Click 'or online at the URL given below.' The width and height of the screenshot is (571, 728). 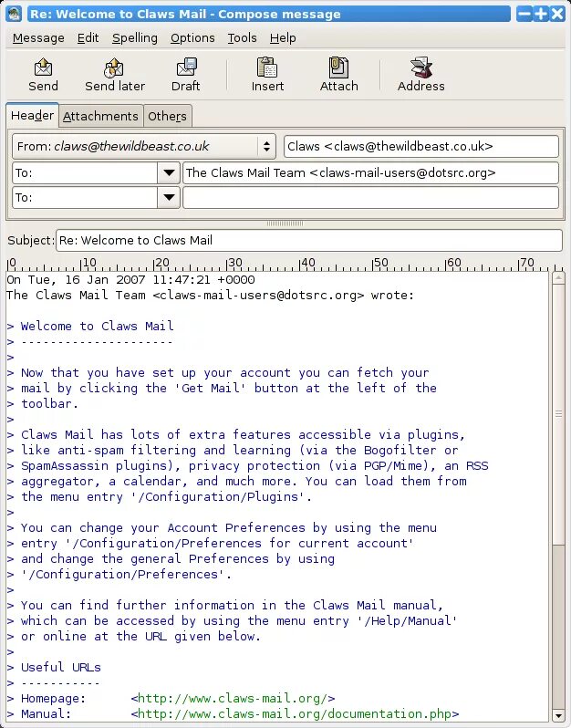tap(141, 636)
